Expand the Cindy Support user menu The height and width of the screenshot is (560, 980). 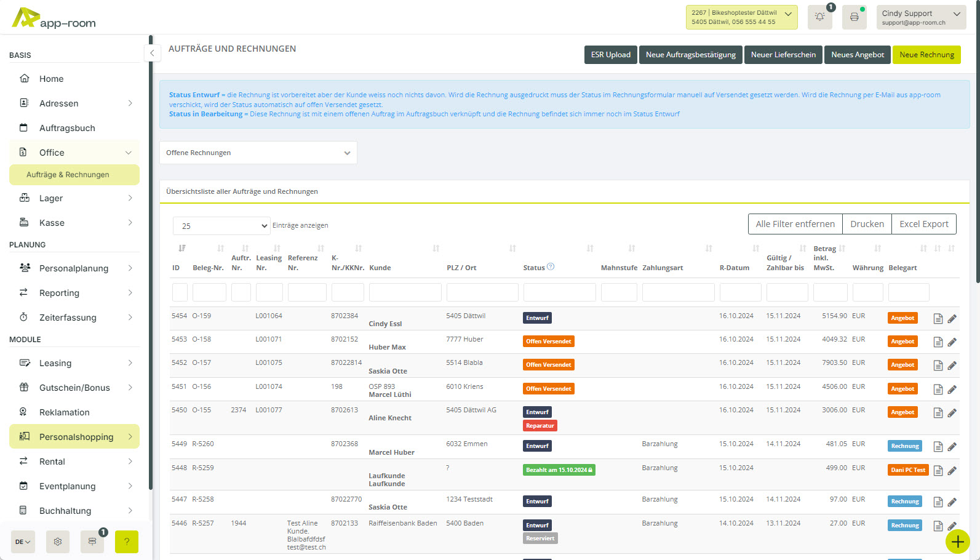[x=920, y=17]
